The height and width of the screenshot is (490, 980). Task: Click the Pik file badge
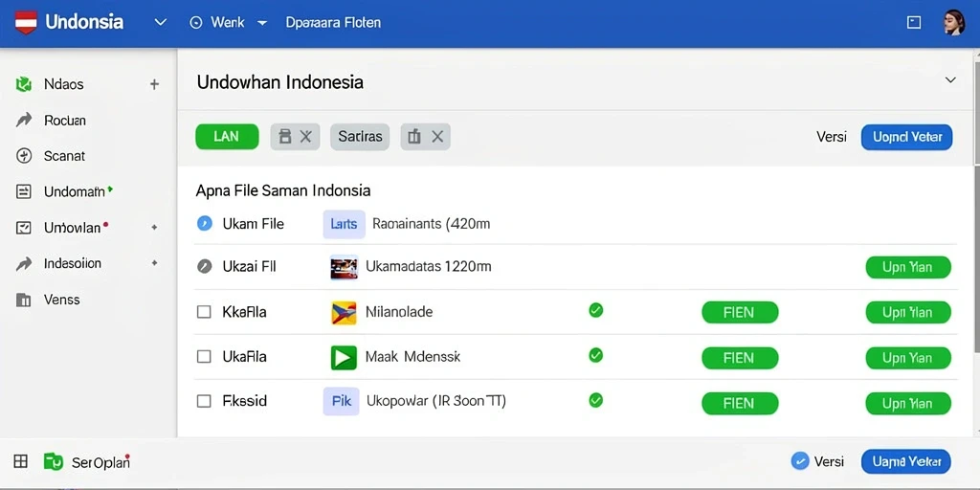(x=342, y=401)
